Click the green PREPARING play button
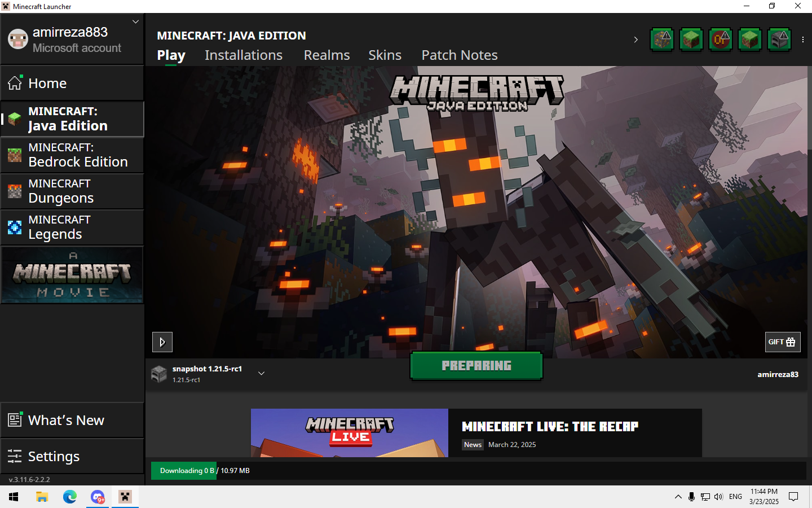The width and height of the screenshot is (812, 508). tap(476, 366)
